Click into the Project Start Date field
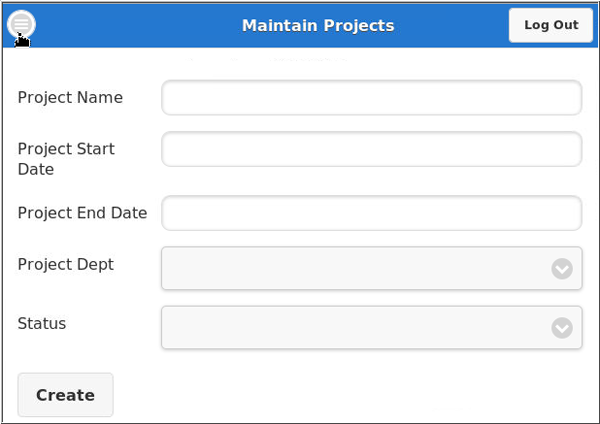The image size is (600, 424). (x=371, y=149)
